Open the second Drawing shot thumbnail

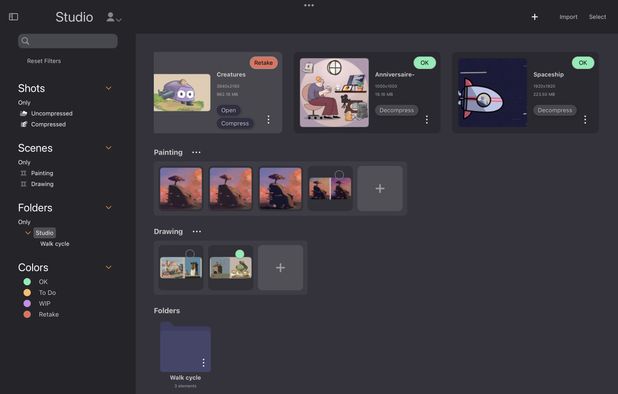click(231, 268)
